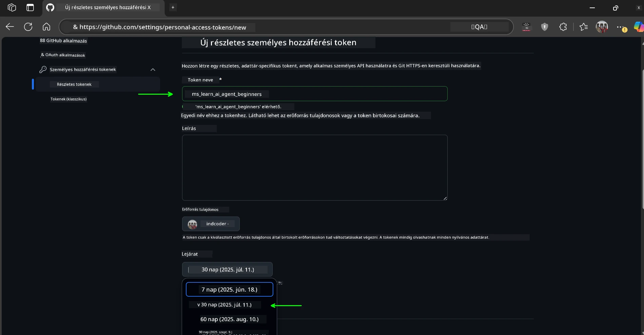Image resolution: width=644 pixels, height=335 pixels.
Task: Collapse the Személyes hozzáférési tokenek section
Action: coord(153,70)
